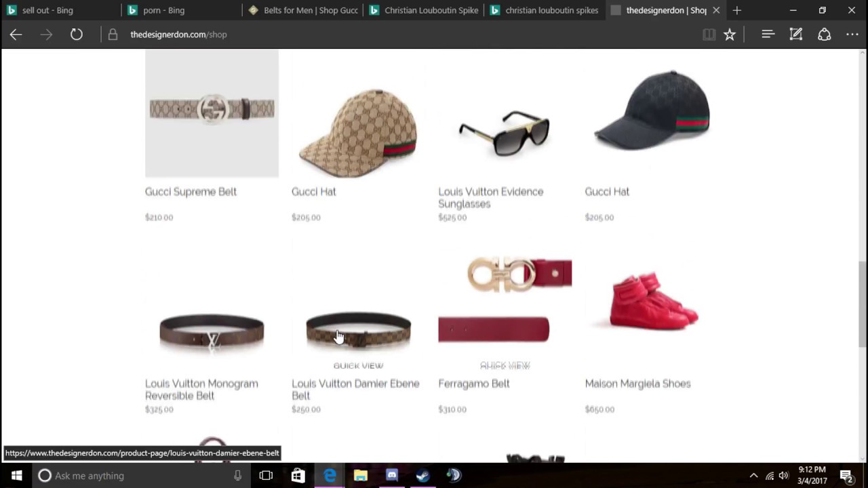This screenshot has width=868, height=488.
Task: Open a new tab with plus button
Action: 737,10
